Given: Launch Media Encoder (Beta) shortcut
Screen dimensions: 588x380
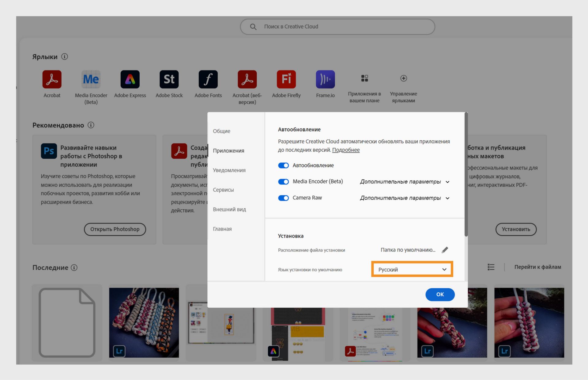Looking at the screenshot, I should pyautogui.click(x=91, y=79).
